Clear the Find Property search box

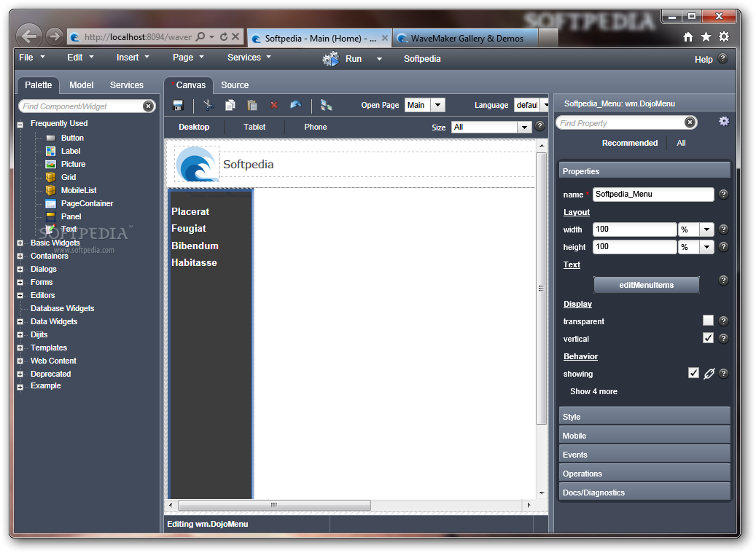coord(690,122)
